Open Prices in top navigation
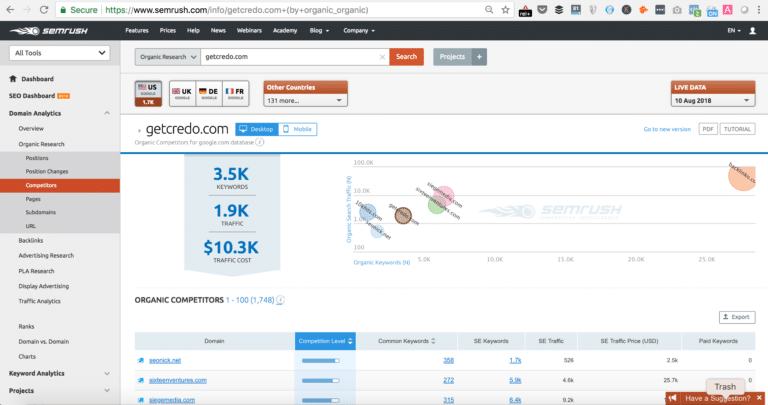The width and height of the screenshot is (768, 405). 168,30
